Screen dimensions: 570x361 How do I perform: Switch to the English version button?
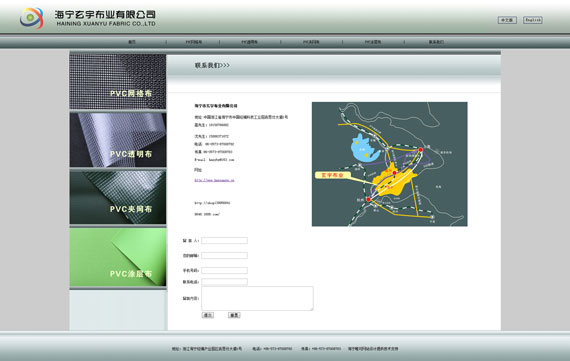533,20
